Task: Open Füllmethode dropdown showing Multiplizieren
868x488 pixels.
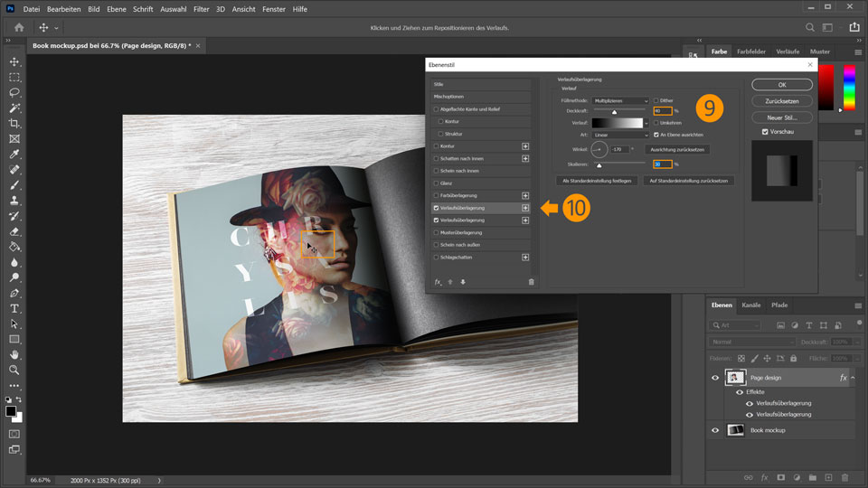Action: tap(620, 100)
